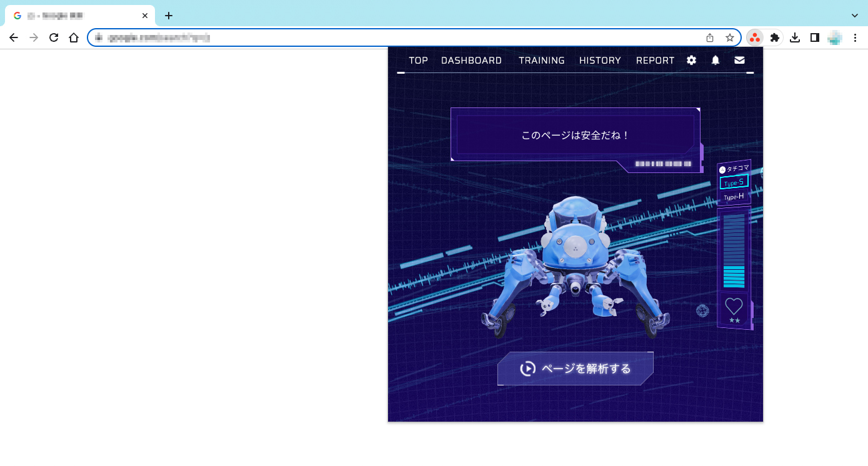
Task: Open the mail envelope icon
Action: (x=739, y=60)
